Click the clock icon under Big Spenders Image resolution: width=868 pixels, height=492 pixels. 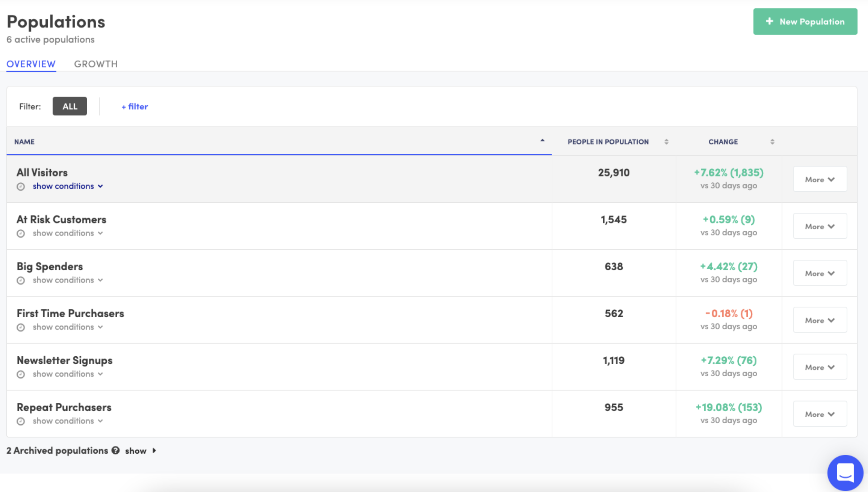(21, 280)
